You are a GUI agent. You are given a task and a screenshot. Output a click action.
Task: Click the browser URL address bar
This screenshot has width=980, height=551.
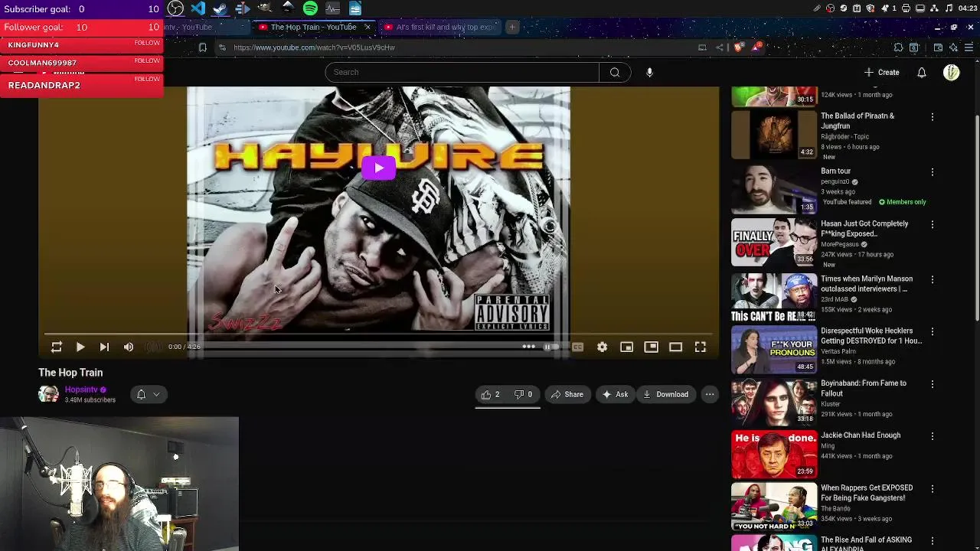click(x=459, y=47)
